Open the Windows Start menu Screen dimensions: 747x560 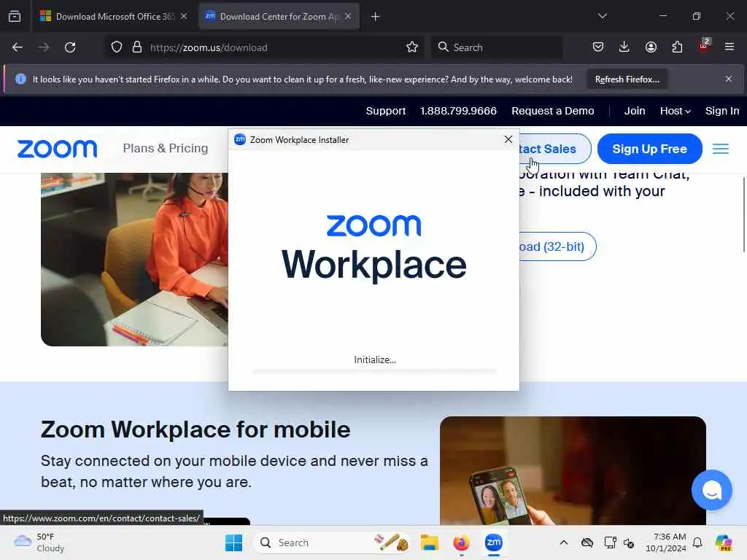tap(233, 542)
